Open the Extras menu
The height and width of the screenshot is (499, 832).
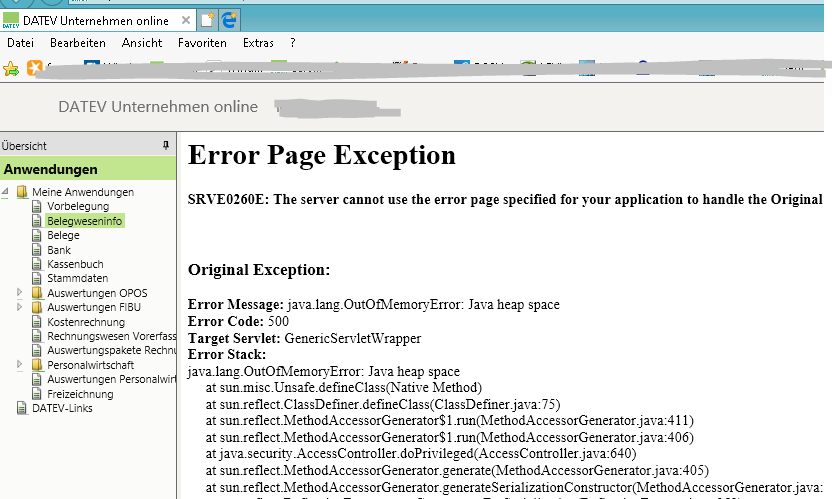coord(258,43)
